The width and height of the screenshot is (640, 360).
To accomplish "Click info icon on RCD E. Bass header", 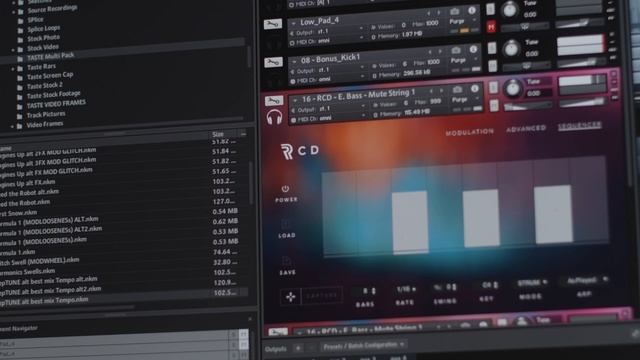I will pos(475,88).
